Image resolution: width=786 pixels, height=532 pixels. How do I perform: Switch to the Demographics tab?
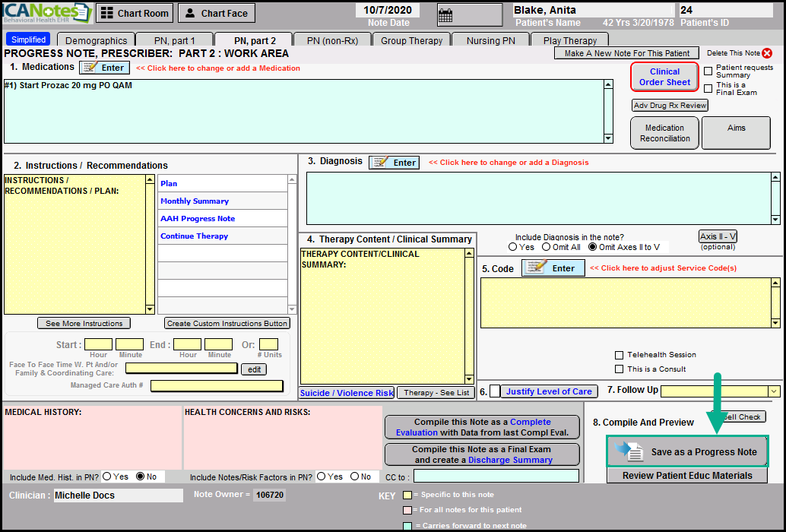[x=96, y=40]
